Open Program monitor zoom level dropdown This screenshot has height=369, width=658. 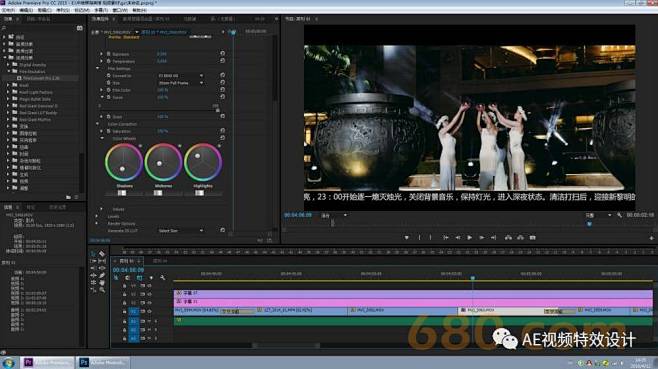click(x=334, y=215)
